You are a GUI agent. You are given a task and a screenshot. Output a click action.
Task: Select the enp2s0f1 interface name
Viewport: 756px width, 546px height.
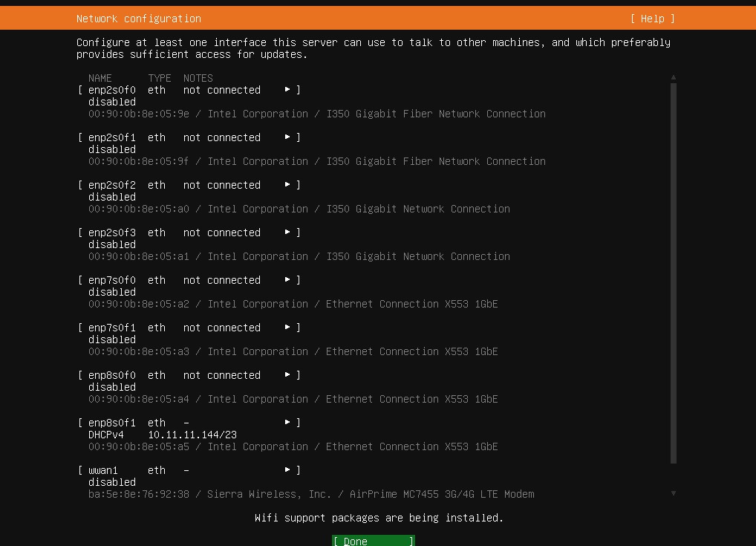(x=112, y=137)
